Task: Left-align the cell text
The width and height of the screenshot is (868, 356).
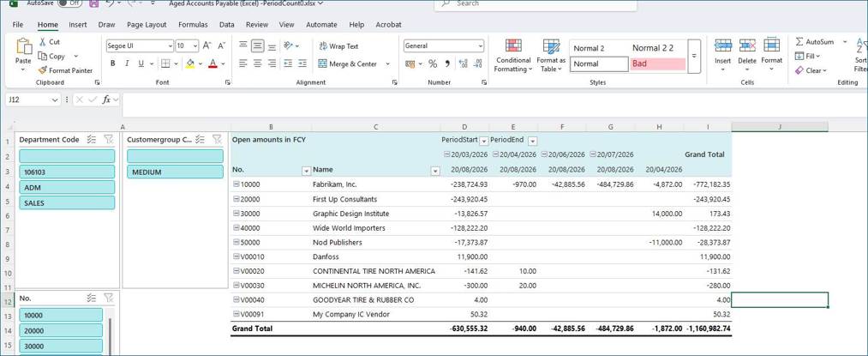Action: pos(243,63)
